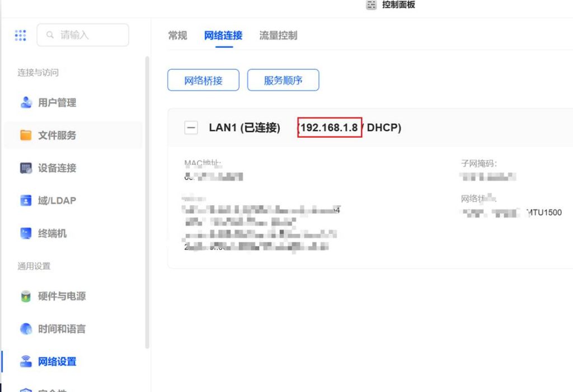The height and width of the screenshot is (392, 573).
Task: Click the 服务顺序 button
Action: (283, 80)
